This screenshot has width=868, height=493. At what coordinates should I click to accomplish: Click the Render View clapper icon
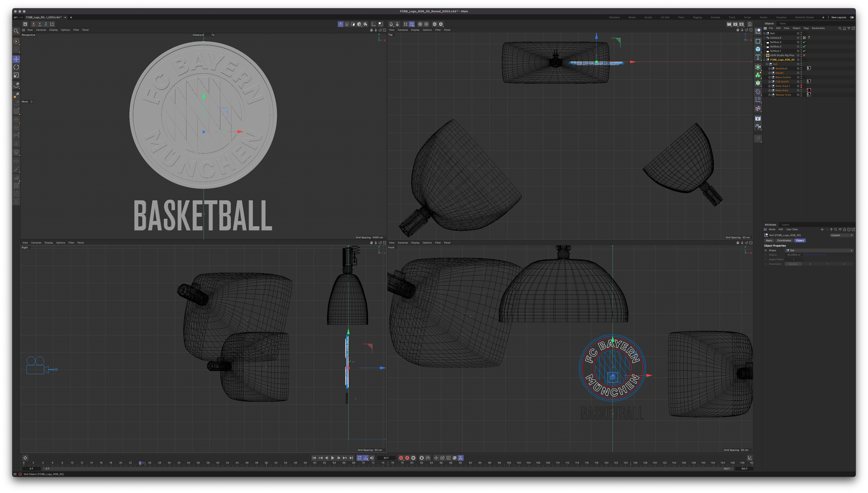(729, 24)
